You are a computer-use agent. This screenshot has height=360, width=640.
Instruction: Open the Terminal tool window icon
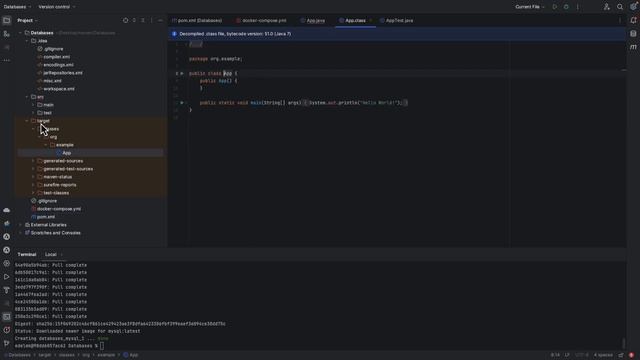(x=7, y=317)
